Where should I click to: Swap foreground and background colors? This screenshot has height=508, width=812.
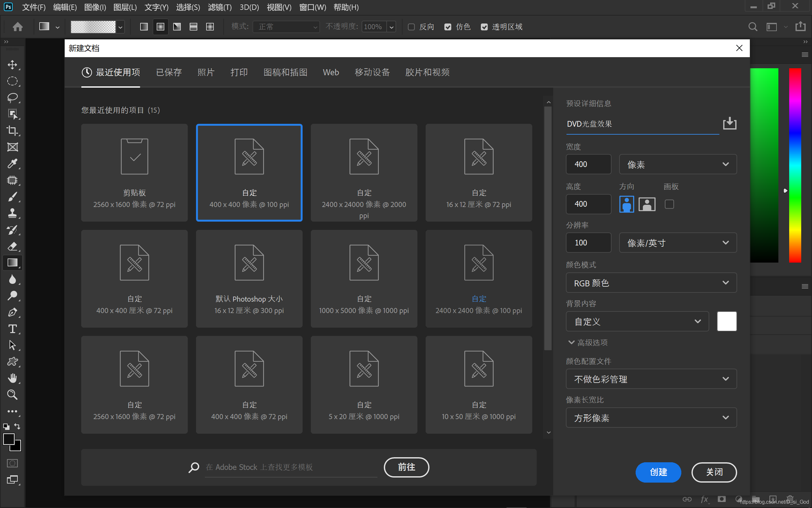point(17,426)
